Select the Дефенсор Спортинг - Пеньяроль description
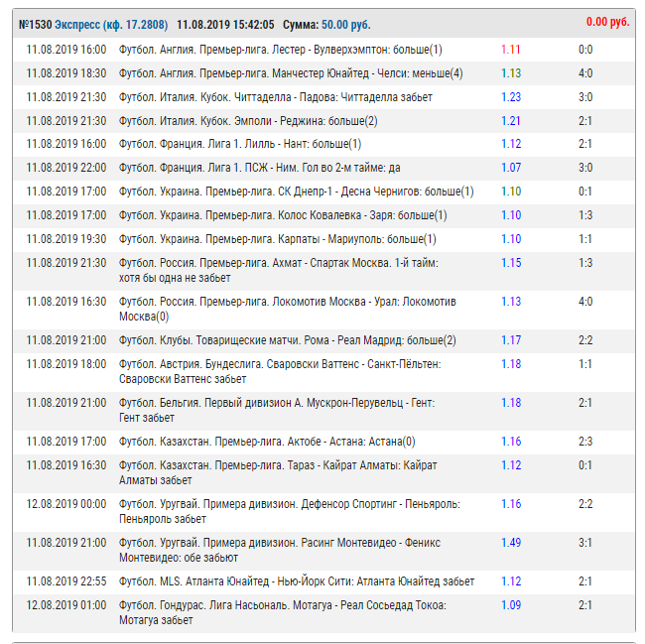The height and width of the screenshot is (644, 645). coord(290,512)
